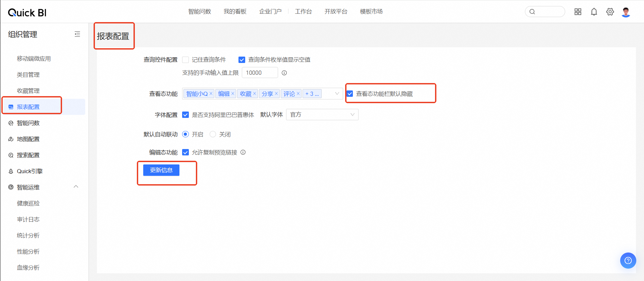Go to 模板市场 in top navigation
This screenshot has height=281, width=644.
click(371, 12)
